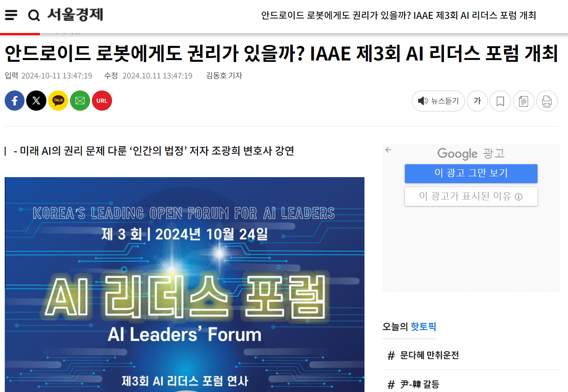Click the main article headline
Viewport: 568px width, 392px height.
coord(281,54)
